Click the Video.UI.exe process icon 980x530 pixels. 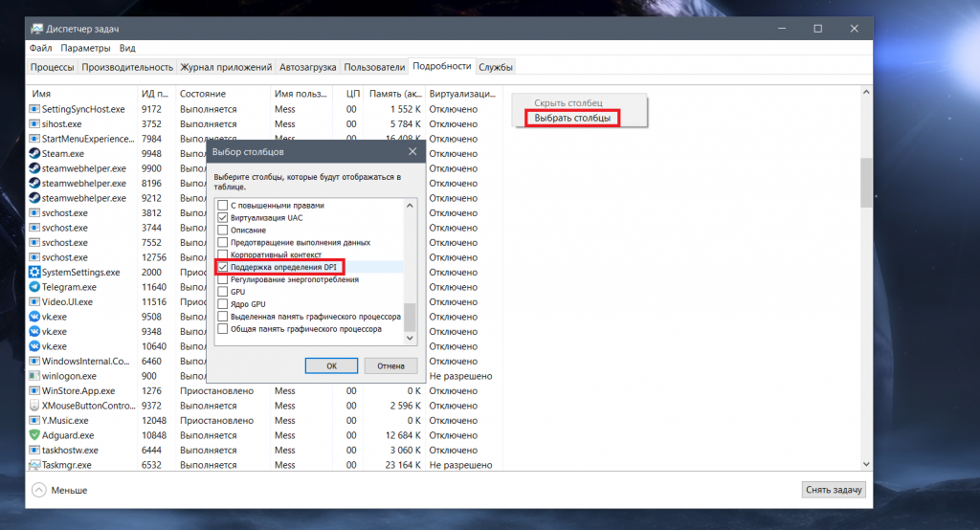[34, 302]
